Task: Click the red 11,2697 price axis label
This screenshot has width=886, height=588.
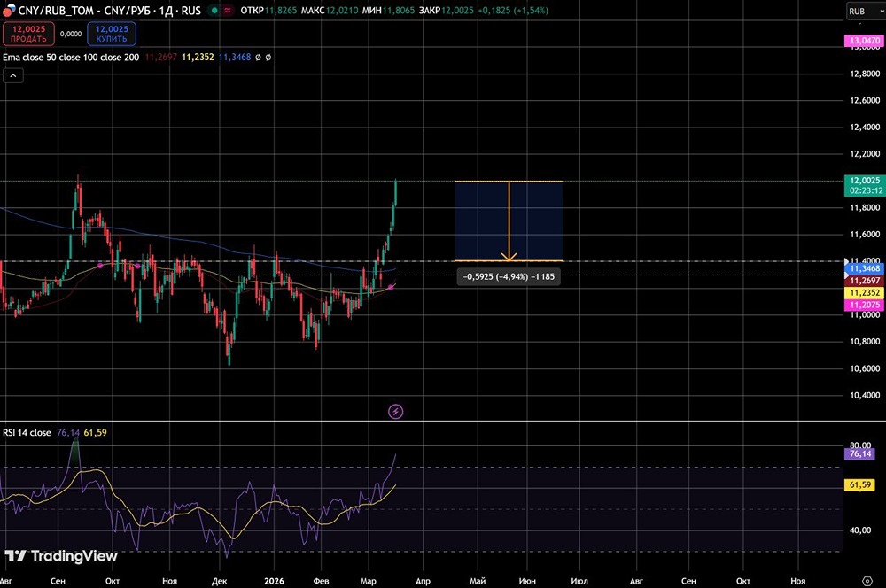Action: 865,281
